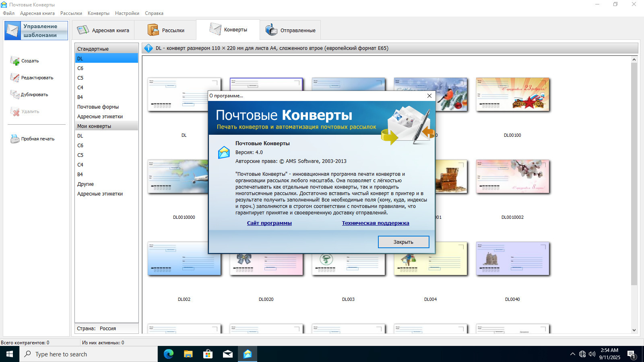Select the DL00100 23 февраля envelope thumbnail
Image resolution: width=644 pixels, height=362 pixels.
tap(513, 95)
